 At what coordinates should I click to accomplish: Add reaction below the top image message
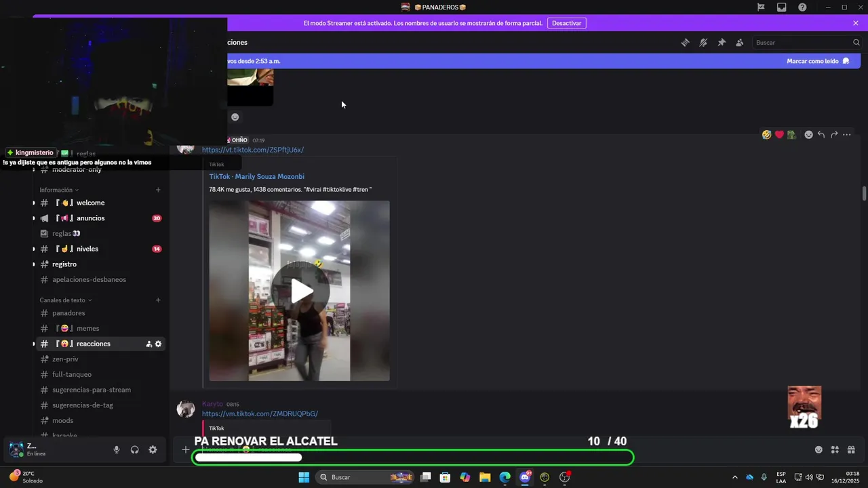tap(235, 117)
